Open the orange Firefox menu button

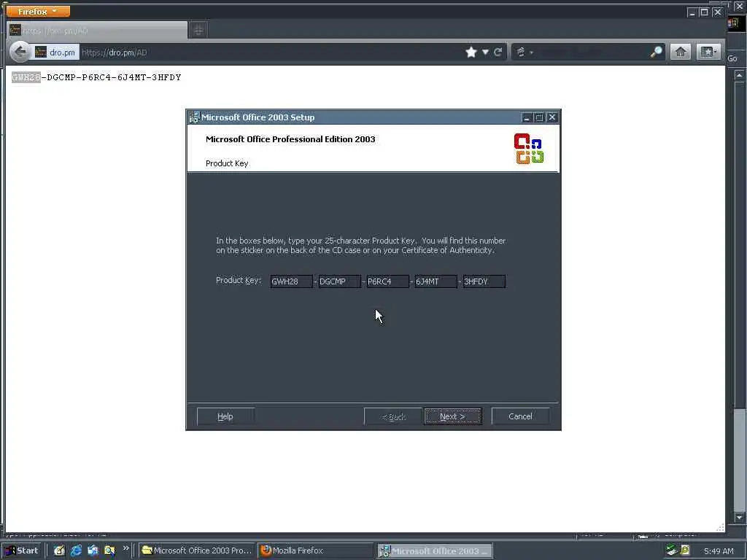38,11
